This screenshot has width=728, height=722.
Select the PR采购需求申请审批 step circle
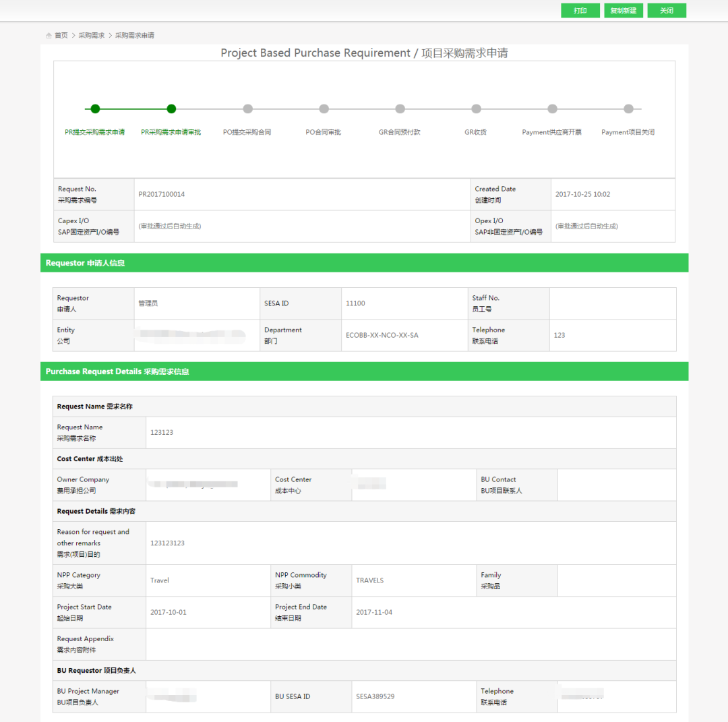pos(171,109)
